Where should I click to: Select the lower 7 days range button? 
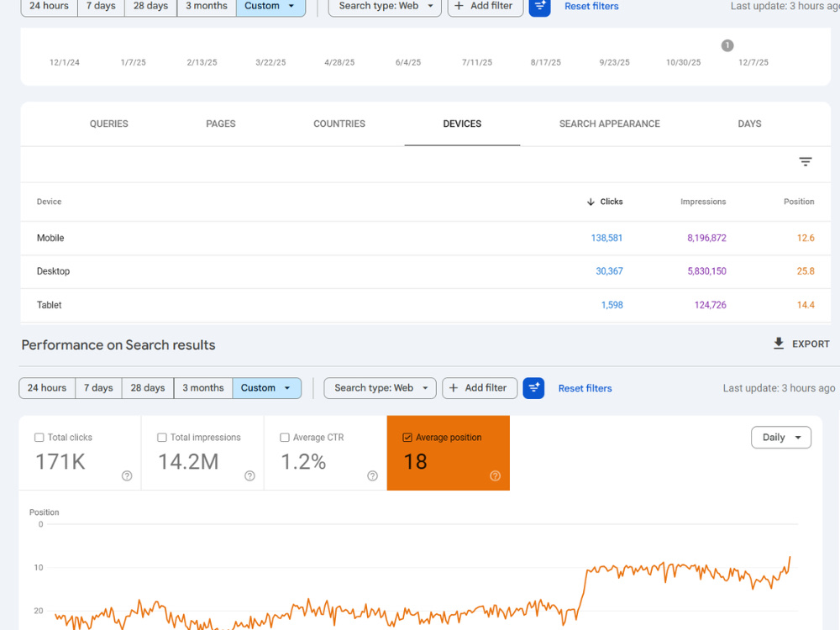pos(98,388)
